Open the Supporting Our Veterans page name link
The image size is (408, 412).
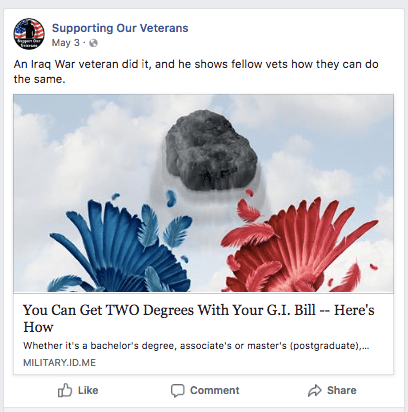pos(120,28)
